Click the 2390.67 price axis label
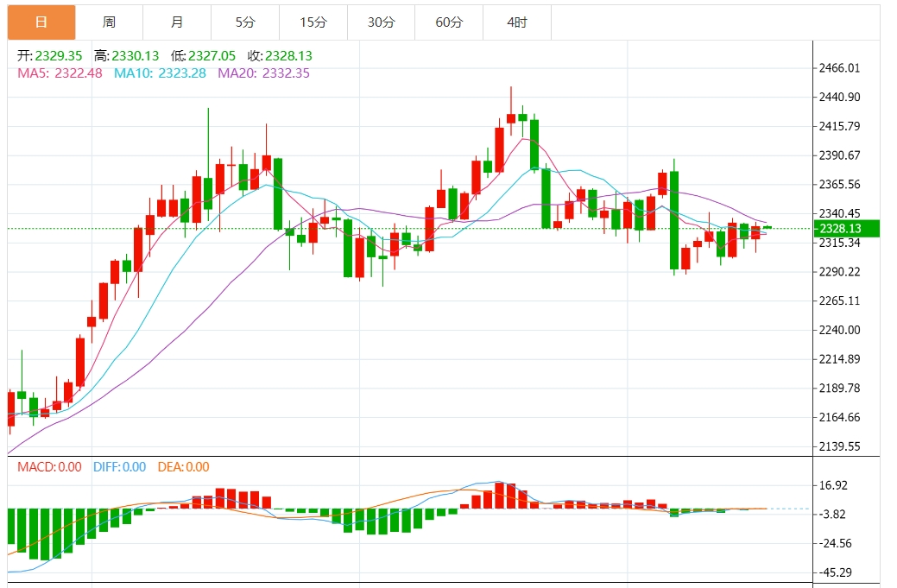The image size is (897, 588). [839, 155]
